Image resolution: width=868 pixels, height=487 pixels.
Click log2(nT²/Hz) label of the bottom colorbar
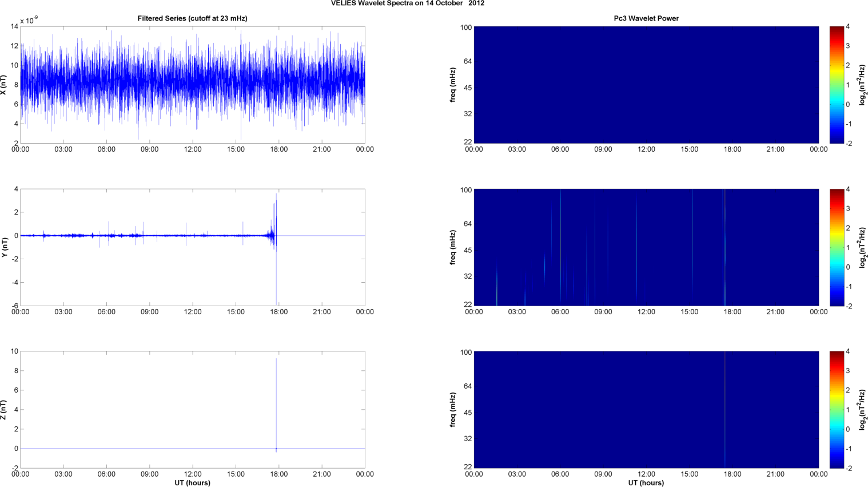click(863, 410)
